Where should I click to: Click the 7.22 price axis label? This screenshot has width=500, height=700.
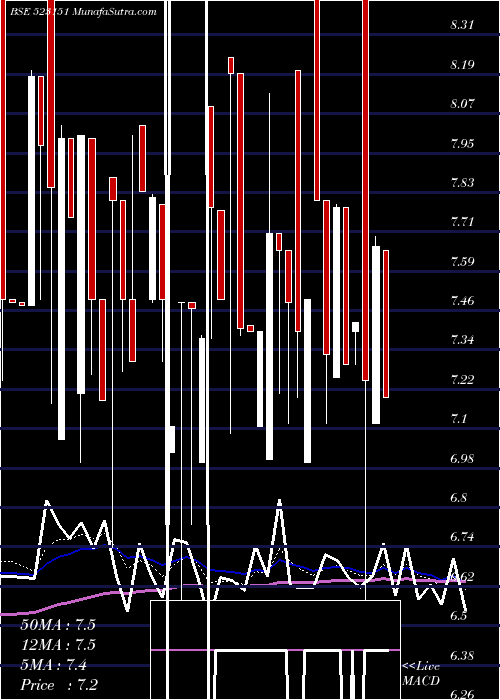click(462, 380)
